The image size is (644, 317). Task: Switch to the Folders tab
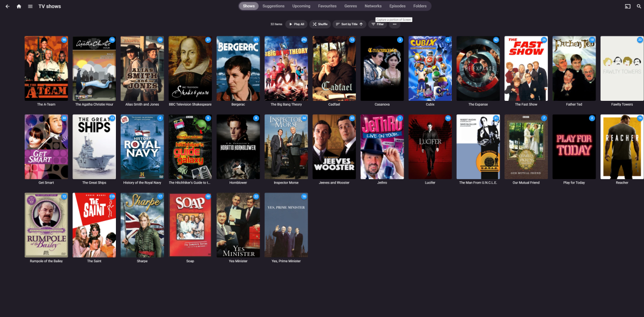pyautogui.click(x=420, y=6)
